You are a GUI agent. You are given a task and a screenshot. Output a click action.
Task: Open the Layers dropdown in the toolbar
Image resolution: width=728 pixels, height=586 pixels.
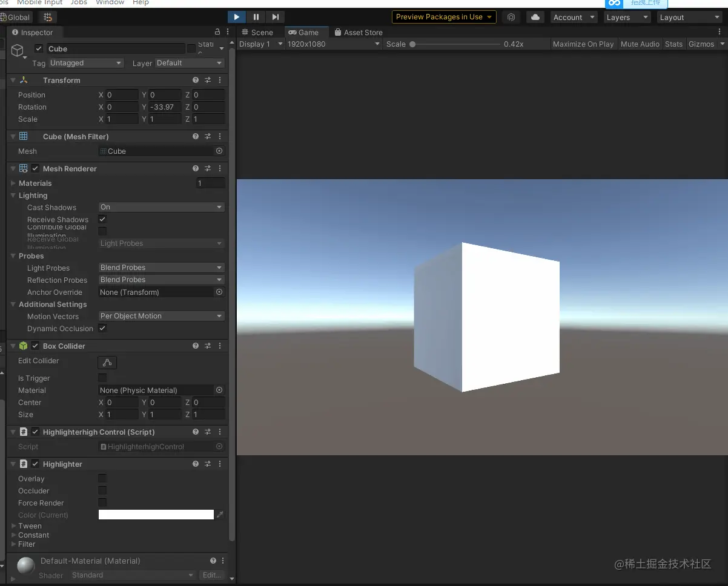(x=627, y=18)
